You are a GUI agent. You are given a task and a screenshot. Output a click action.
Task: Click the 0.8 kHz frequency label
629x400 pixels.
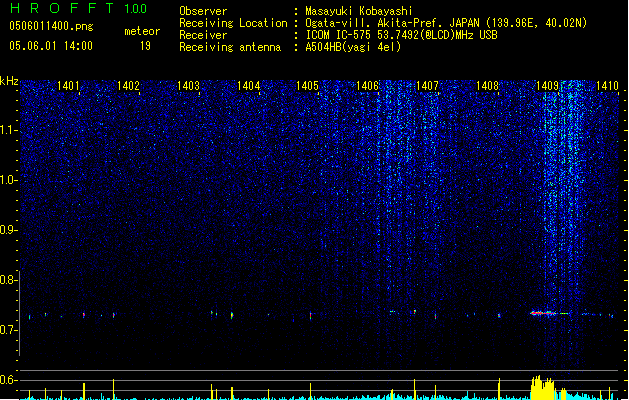pos(8,280)
